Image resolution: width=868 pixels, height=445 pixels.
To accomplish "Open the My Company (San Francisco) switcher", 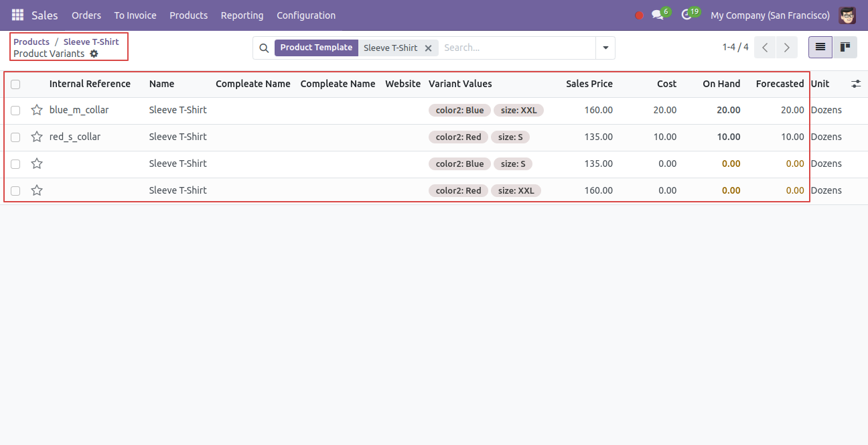I will click(x=770, y=15).
